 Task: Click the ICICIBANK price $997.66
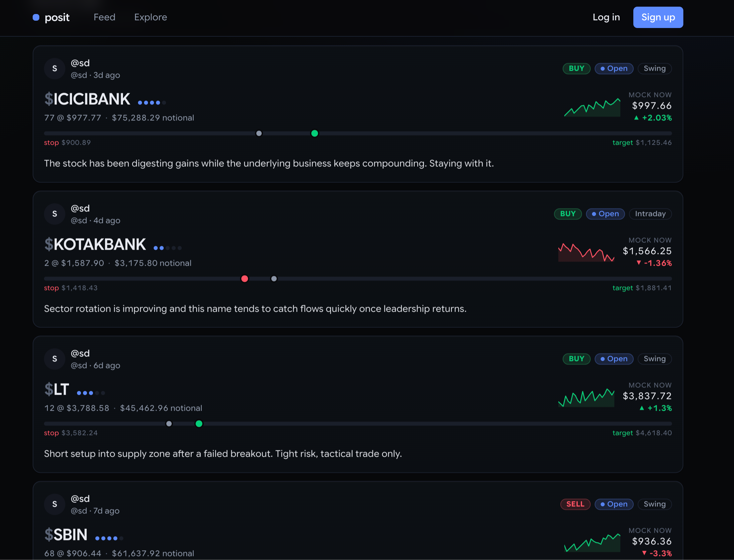652,106
